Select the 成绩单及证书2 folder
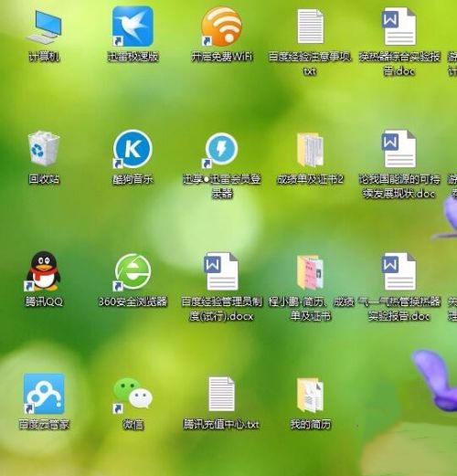This screenshot has height=476, width=457. tap(310, 150)
